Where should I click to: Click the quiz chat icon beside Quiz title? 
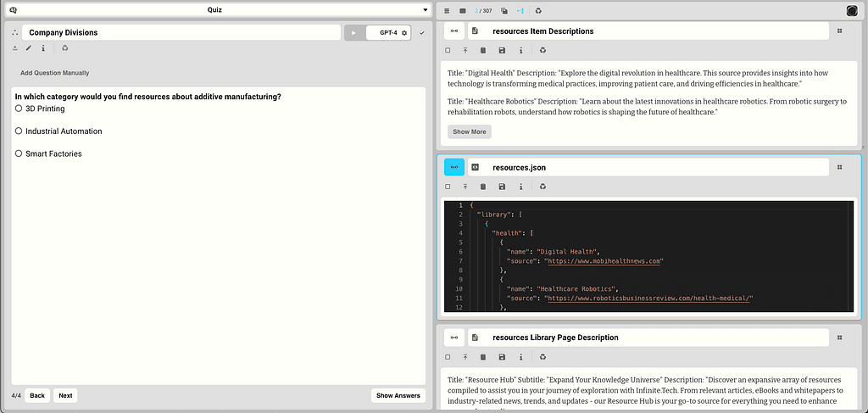coord(14,10)
